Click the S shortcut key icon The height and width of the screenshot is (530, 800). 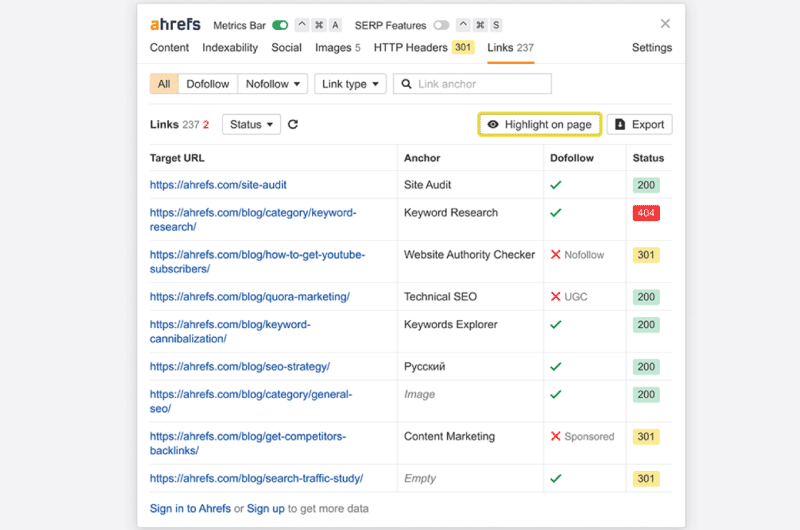pyautogui.click(x=496, y=25)
